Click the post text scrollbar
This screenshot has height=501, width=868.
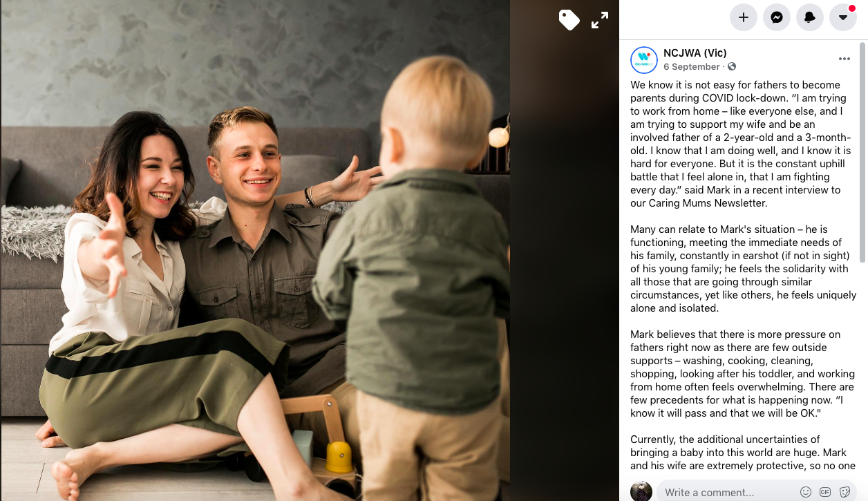(862, 152)
